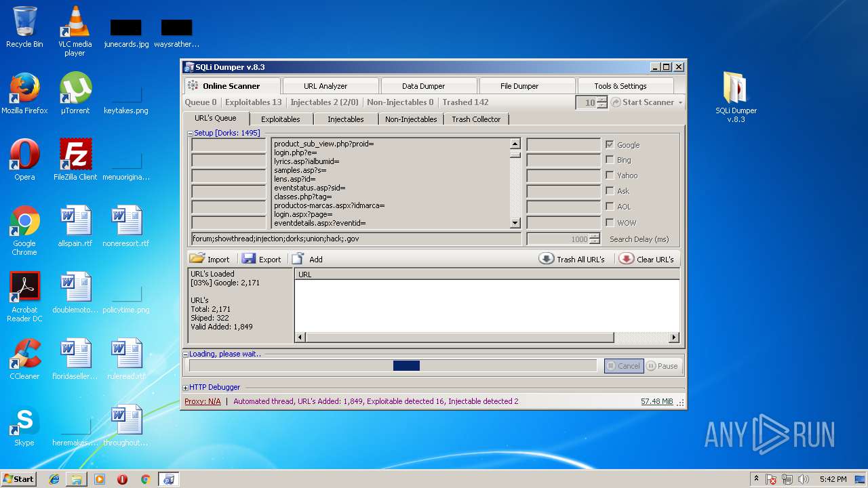Viewport: 868px width, 488px height.
Task: Open Opera browser shortcut
Action: coord(24,160)
